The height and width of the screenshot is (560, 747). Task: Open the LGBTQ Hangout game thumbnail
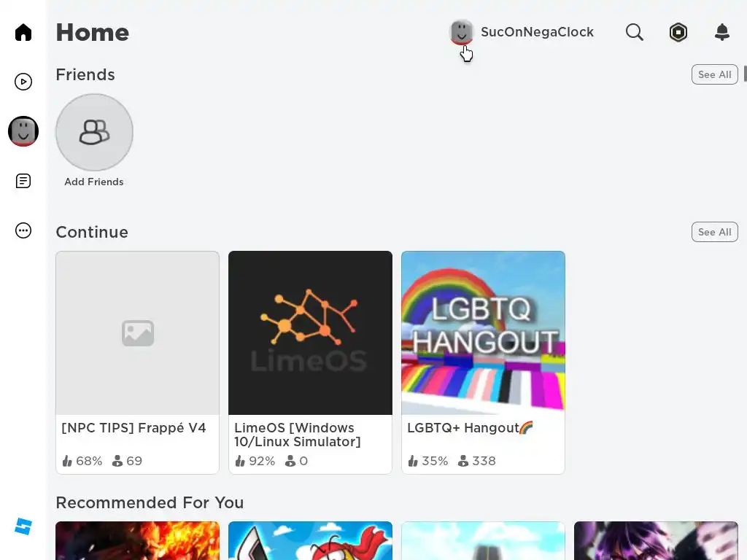(483, 332)
